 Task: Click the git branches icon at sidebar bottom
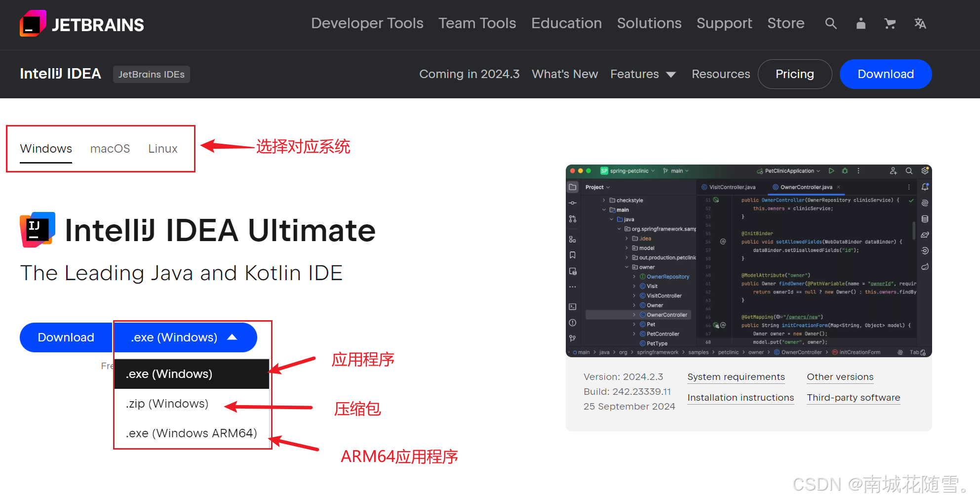pos(573,338)
